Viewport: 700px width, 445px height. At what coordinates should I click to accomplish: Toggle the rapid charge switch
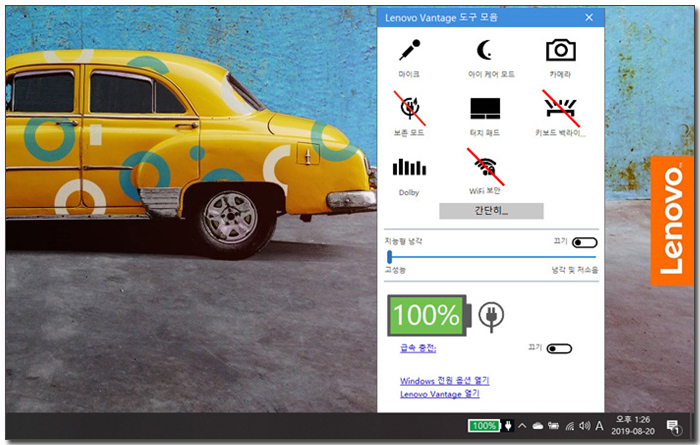(x=560, y=348)
